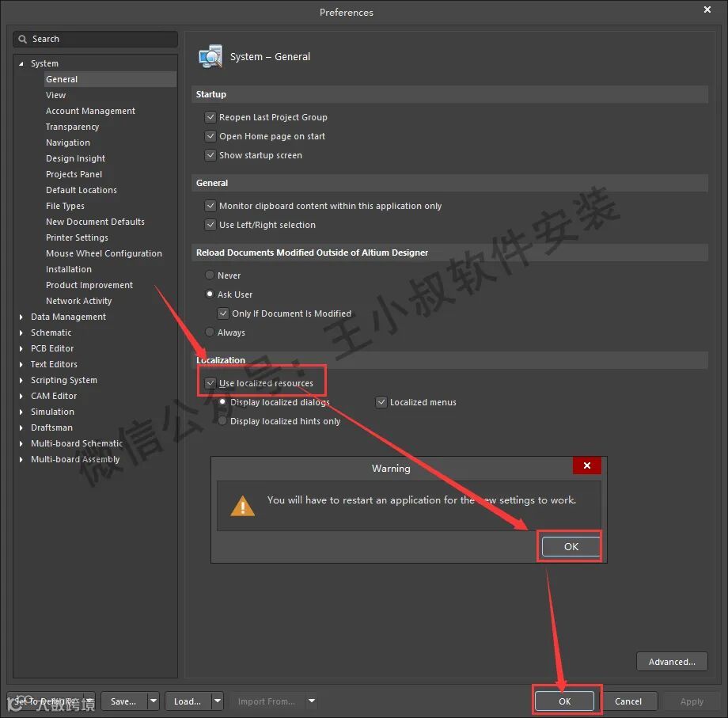Expand Multi-board Schematic node
The image size is (728, 718).
point(21,443)
